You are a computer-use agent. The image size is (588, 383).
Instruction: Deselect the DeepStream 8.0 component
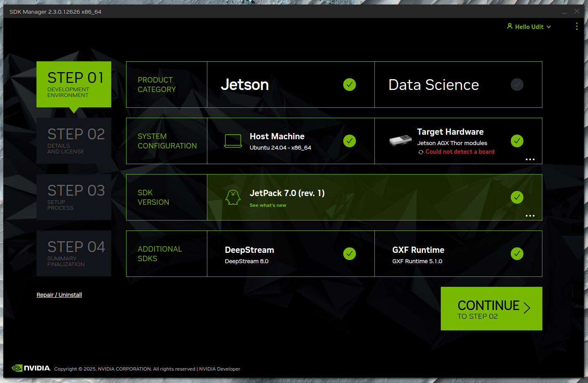tap(350, 254)
